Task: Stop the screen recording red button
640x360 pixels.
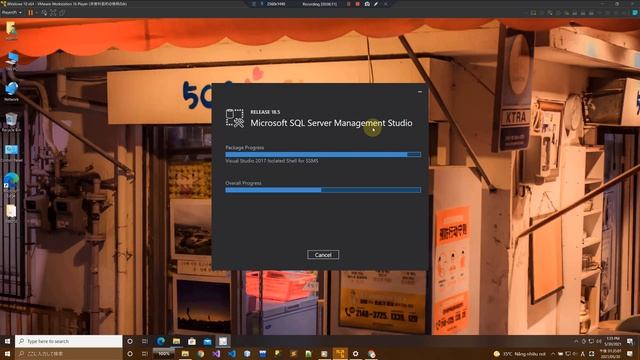Action: [x=358, y=4]
